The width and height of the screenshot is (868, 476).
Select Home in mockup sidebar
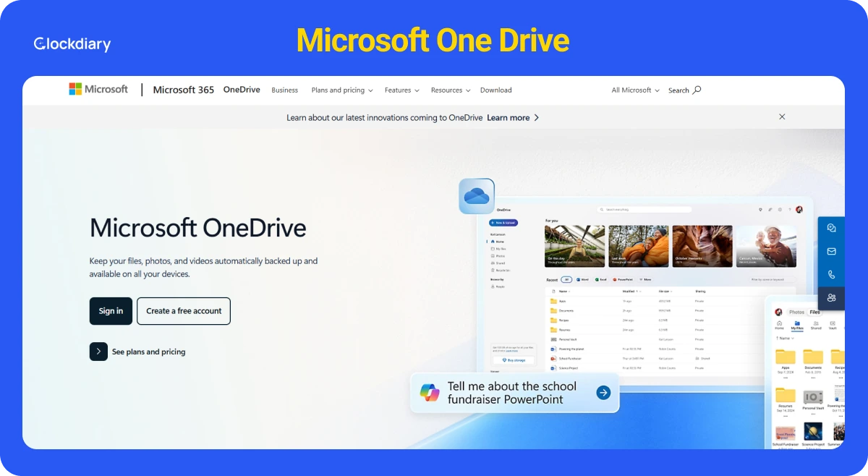[497, 242]
